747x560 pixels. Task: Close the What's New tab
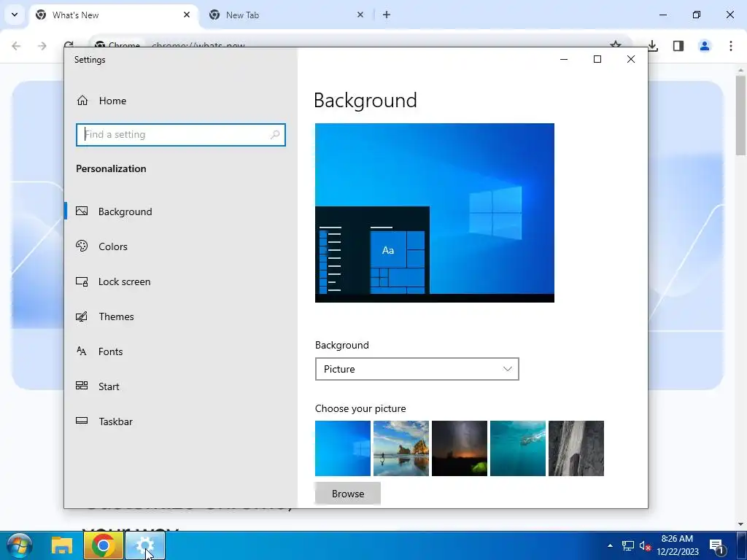pyautogui.click(x=187, y=15)
